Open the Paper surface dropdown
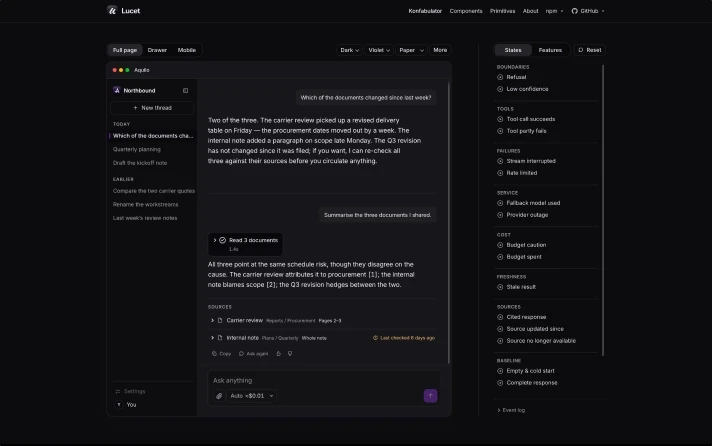The image size is (712, 446). [411, 50]
